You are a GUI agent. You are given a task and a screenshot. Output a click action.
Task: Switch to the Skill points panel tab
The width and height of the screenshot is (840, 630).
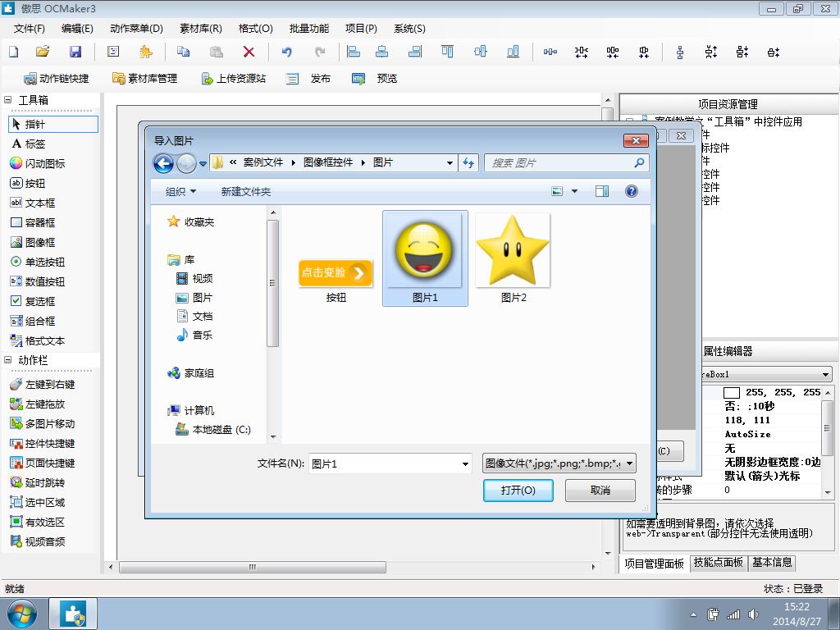(x=719, y=563)
